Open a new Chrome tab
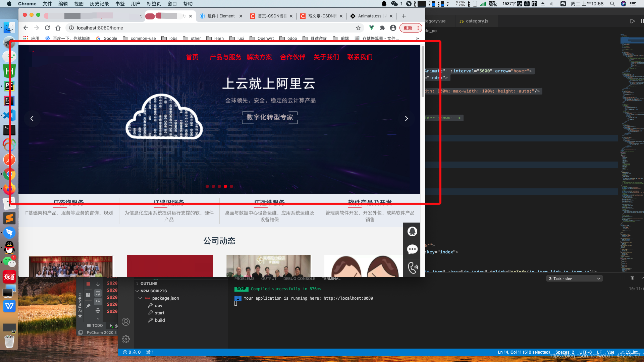Screen dimensions: 644x362 404,16
